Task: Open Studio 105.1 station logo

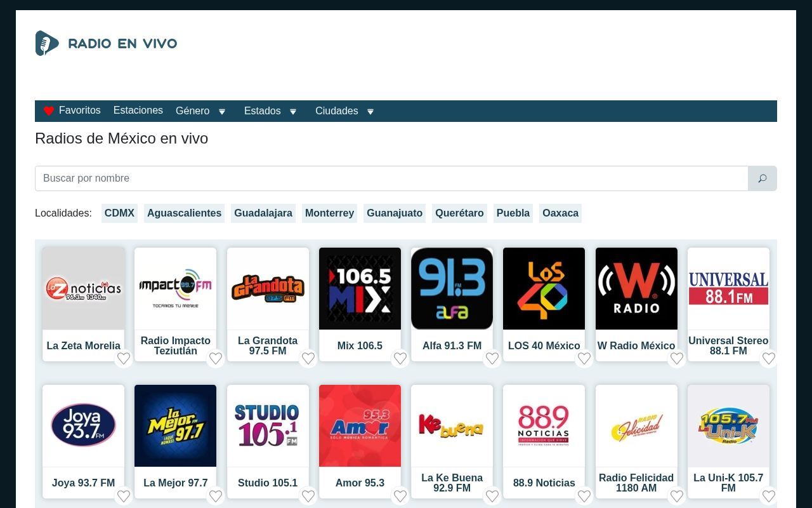Action: pyautogui.click(x=268, y=425)
